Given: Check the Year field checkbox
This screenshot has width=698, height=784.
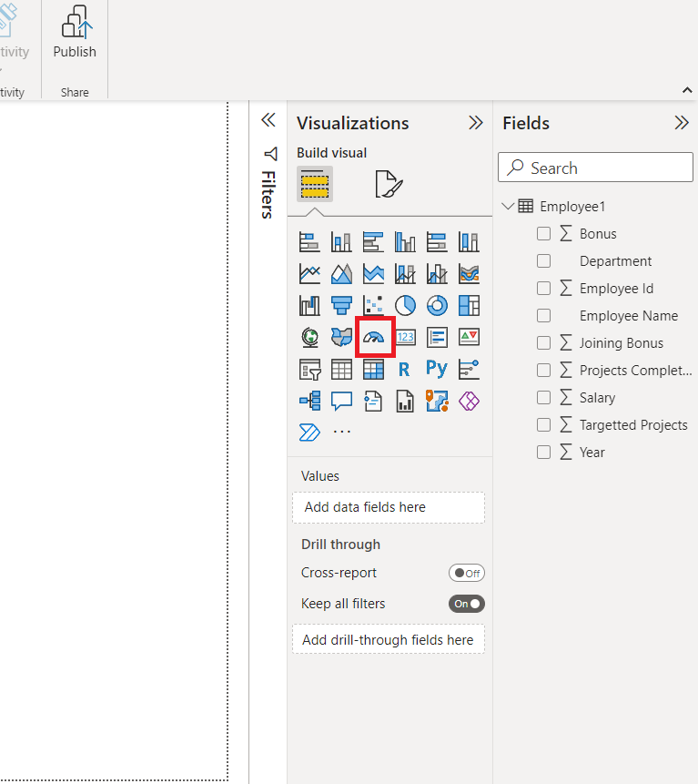Looking at the screenshot, I should 543,452.
